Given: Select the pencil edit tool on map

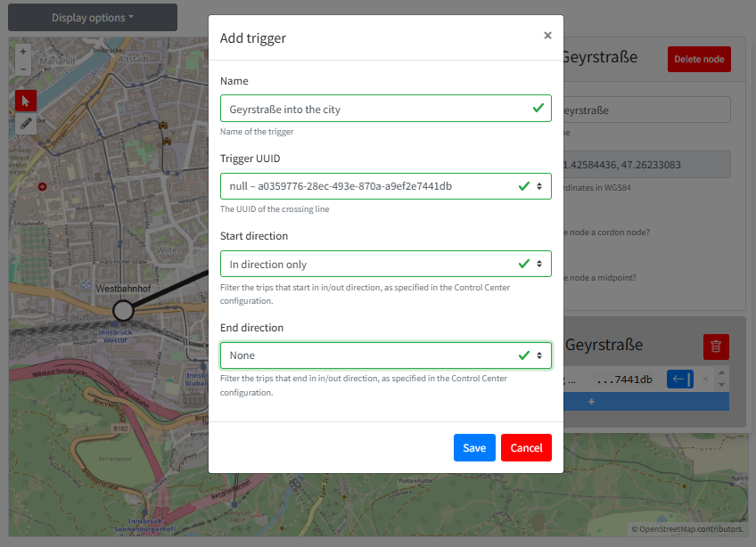Looking at the screenshot, I should [x=26, y=123].
